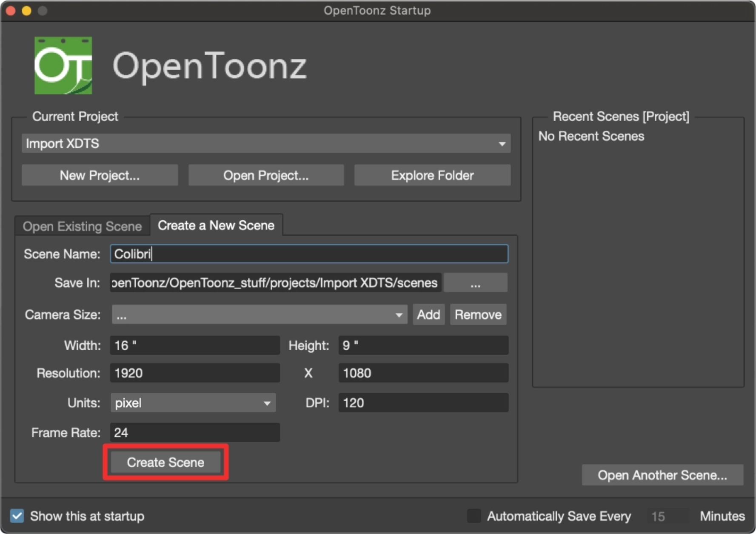Click the Width field showing 16

(x=195, y=345)
